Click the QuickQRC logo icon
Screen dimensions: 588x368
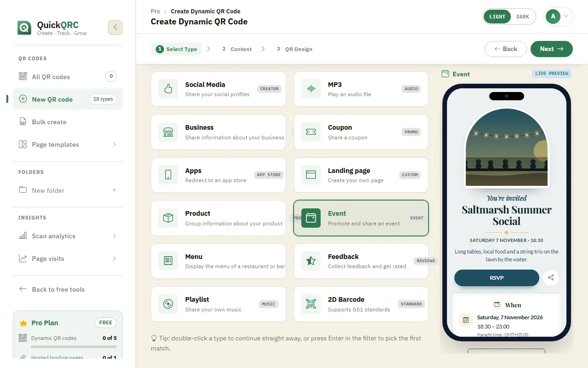[x=24, y=28]
